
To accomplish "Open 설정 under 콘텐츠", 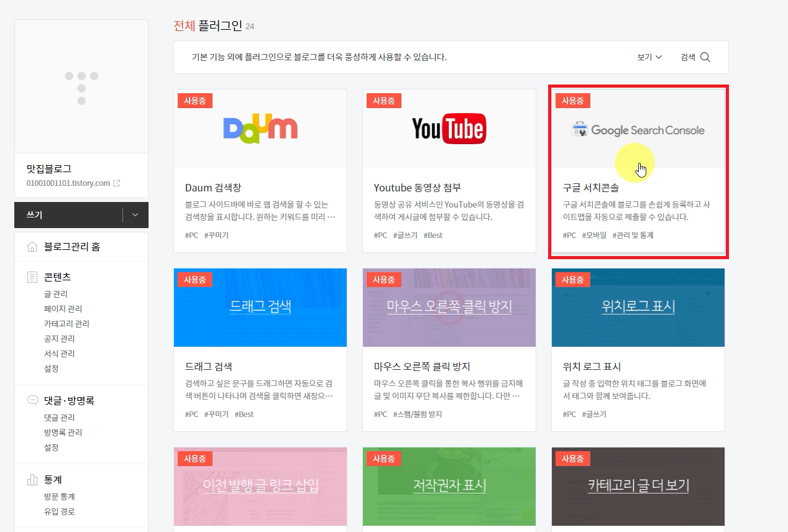I will [52, 369].
